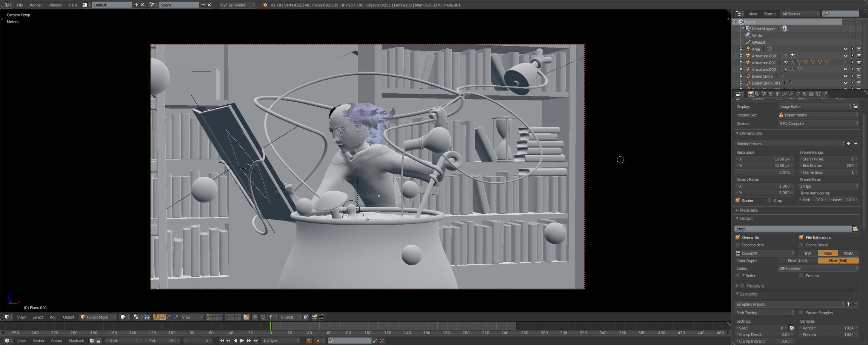
Task: Open the Object properties cube tab icon
Action: tap(777, 94)
